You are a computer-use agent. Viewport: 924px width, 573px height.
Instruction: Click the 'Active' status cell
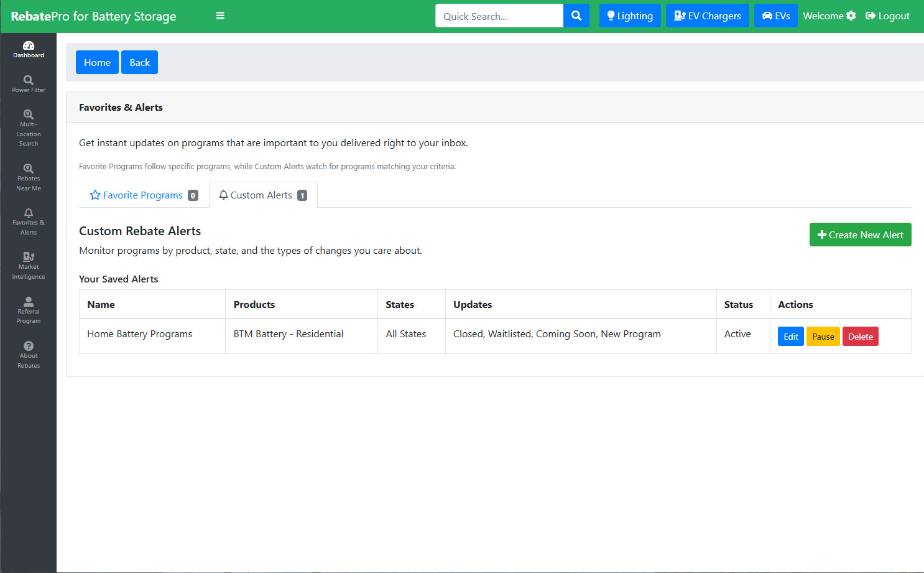743,336
